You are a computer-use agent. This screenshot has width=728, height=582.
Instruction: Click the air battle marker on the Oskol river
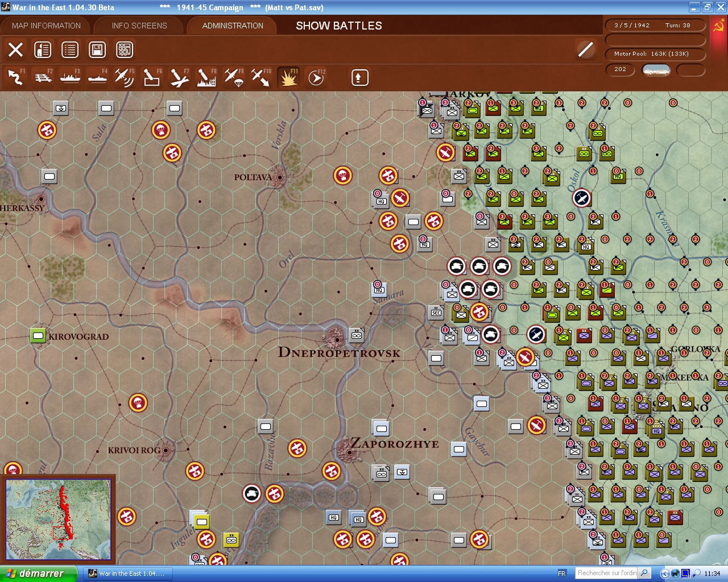[x=582, y=198]
